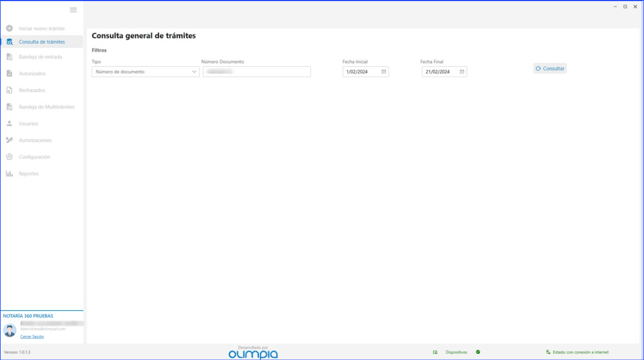This screenshot has width=644, height=360.
Task: Click the user avatar picture
Action: (9, 330)
